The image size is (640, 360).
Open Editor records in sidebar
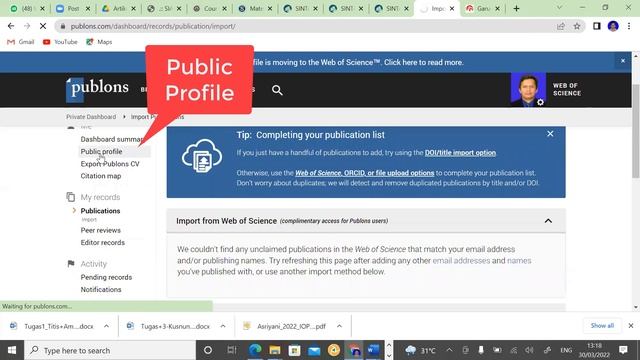[102, 242]
